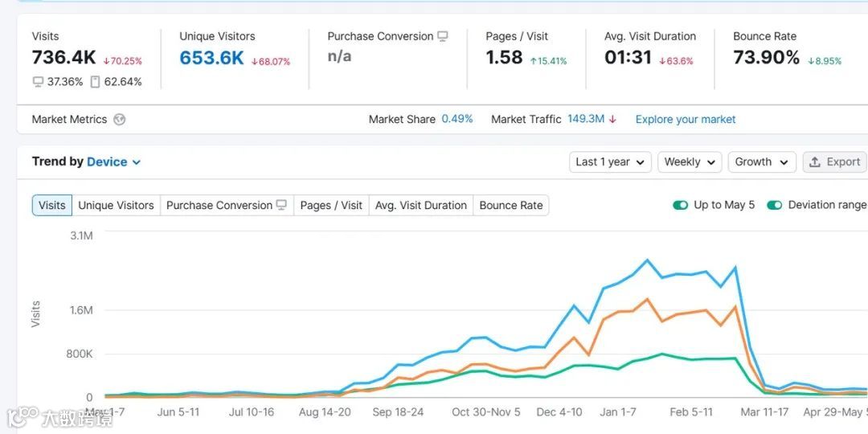Click the 3.1M y-axis label
Screen dimensions: 868x434
click(x=81, y=235)
